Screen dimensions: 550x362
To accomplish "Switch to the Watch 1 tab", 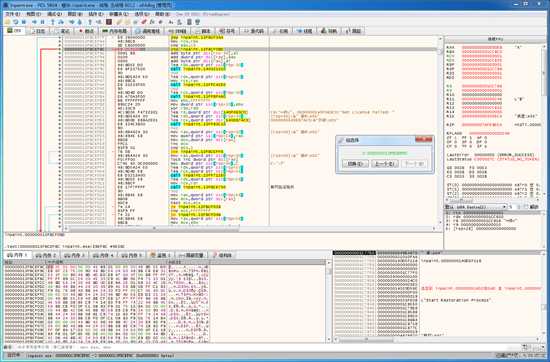I will pyautogui.click(x=161, y=255).
